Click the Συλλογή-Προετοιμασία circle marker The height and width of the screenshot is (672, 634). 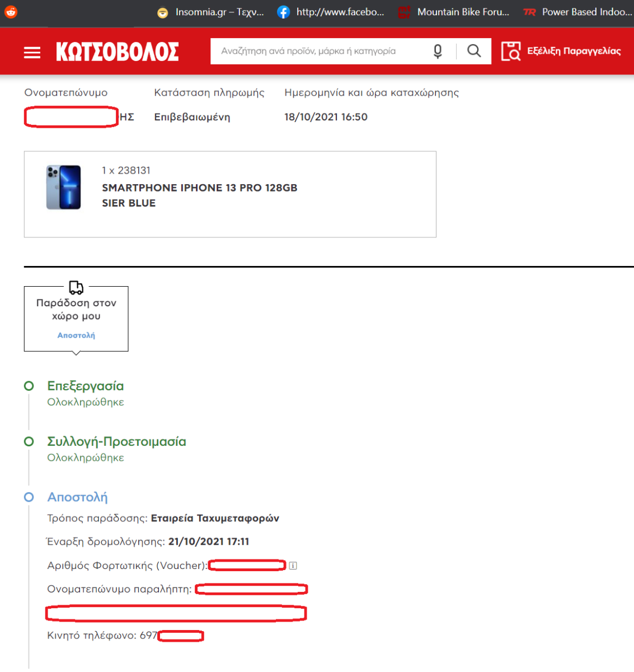click(x=29, y=441)
